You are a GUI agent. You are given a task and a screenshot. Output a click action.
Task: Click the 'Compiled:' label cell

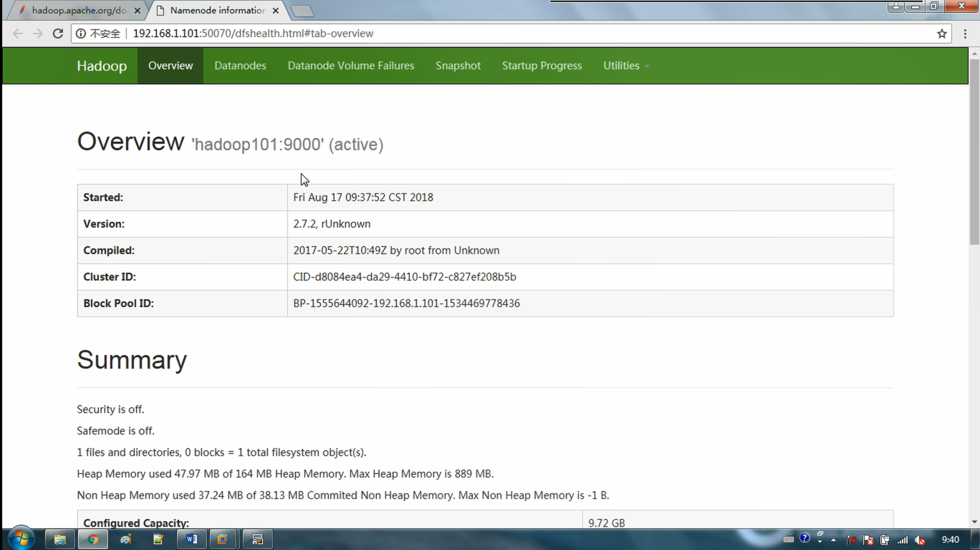182,251
